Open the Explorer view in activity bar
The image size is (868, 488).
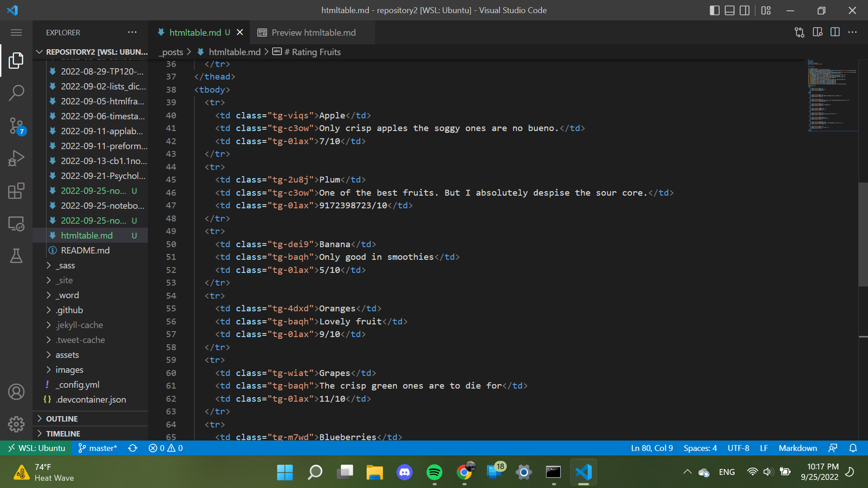[16, 60]
